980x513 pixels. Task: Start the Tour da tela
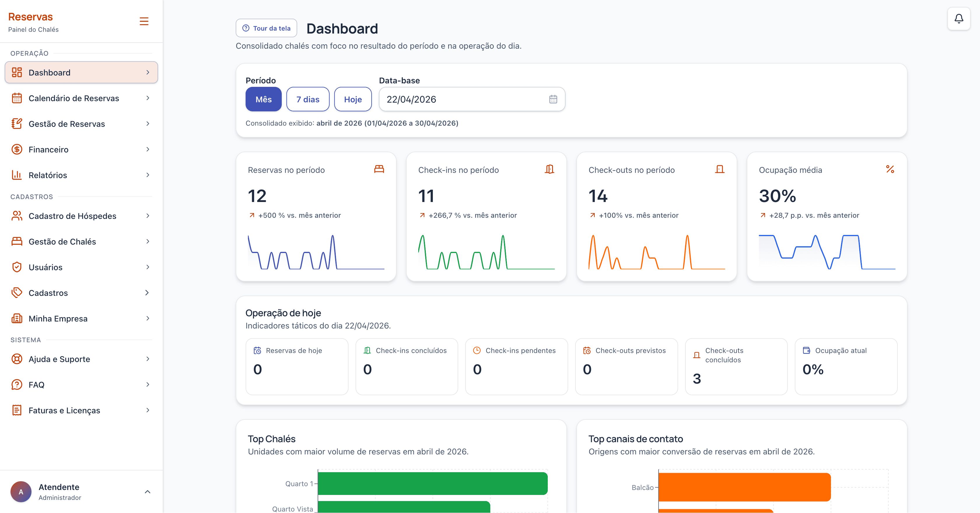click(x=266, y=28)
